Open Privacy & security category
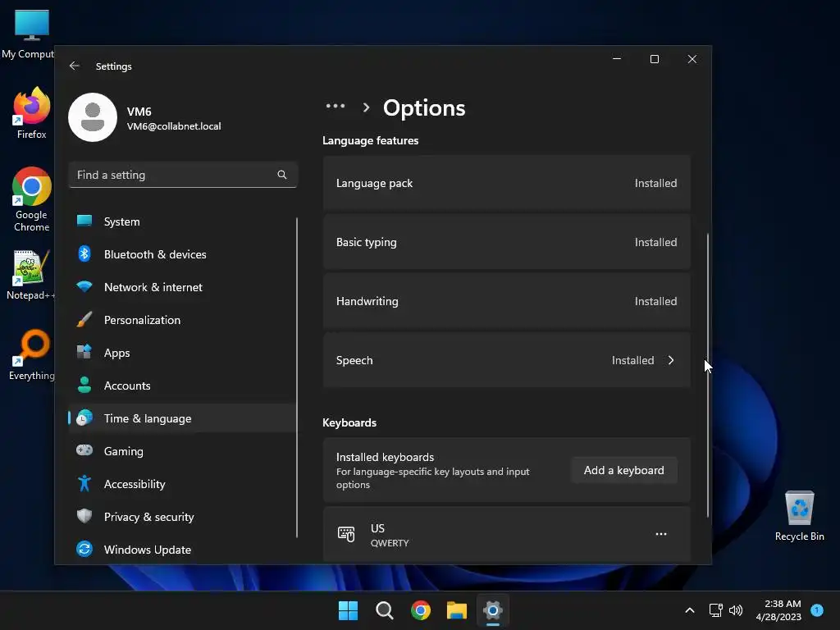840x630 pixels. tap(182, 516)
